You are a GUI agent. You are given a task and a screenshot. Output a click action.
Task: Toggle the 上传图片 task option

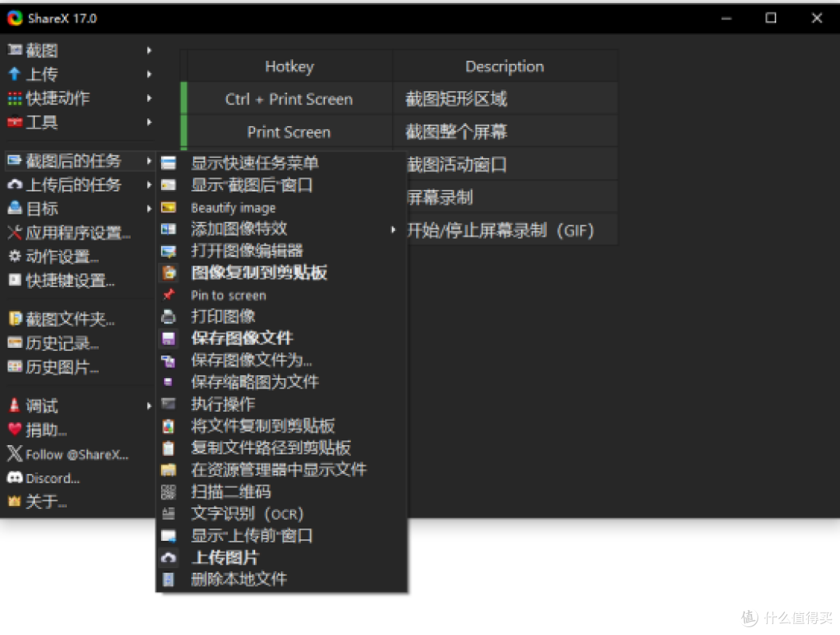[283, 557]
